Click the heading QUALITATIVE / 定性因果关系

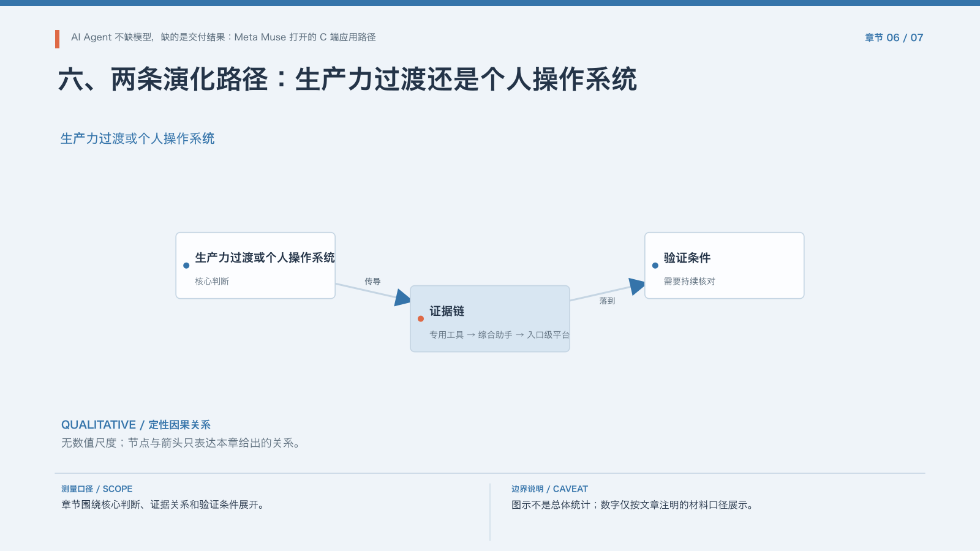click(x=136, y=425)
